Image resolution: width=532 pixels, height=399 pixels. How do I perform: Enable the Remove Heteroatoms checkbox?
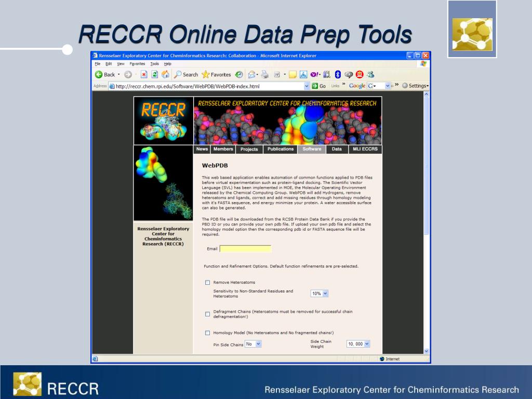point(207,282)
